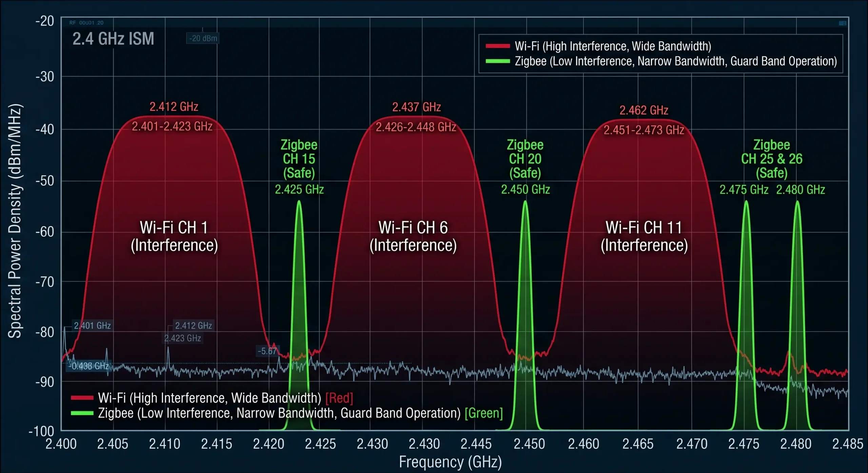Click the 'Frequency (GHz)' axis title

pyautogui.click(x=450, y=461)
